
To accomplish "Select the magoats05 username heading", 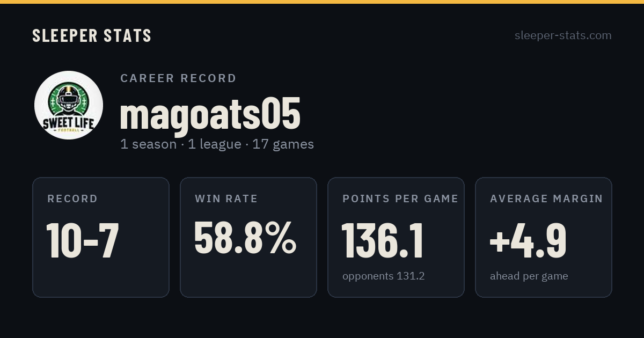I will click(210, 113).
